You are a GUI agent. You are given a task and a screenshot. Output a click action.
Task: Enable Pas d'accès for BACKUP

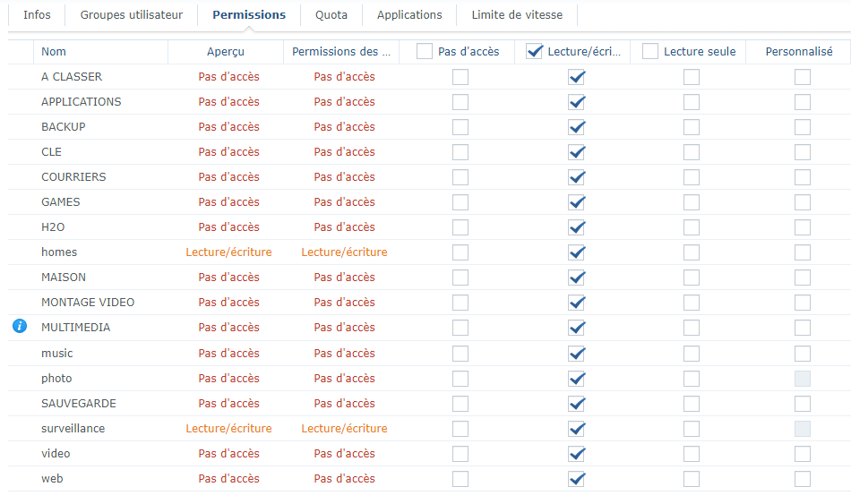460,127
